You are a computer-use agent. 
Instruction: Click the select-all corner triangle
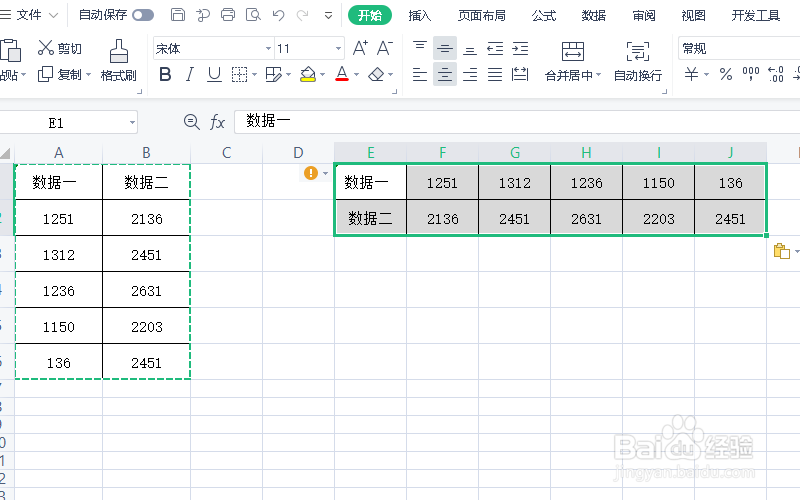click(x=6, y=153)
